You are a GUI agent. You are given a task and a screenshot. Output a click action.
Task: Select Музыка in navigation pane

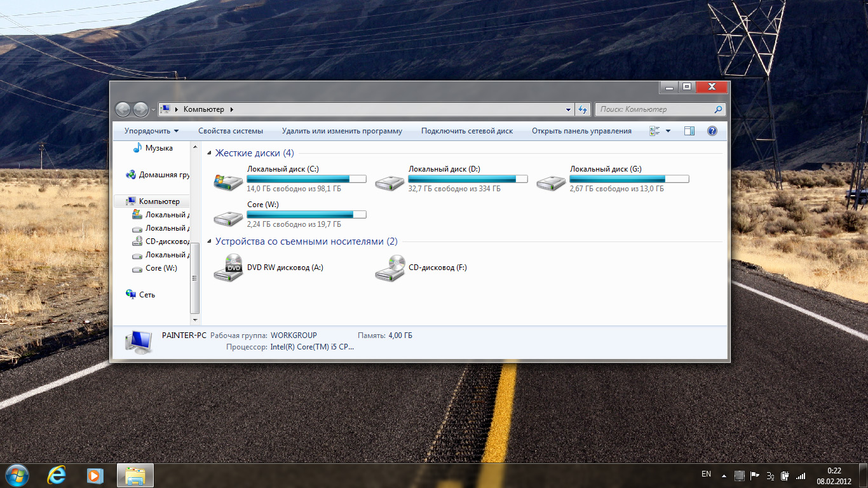158,148
